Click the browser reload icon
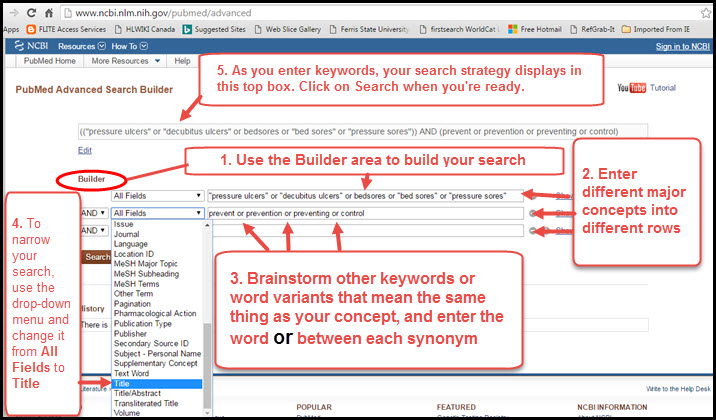The width and height of the screenshot is (716, 420). (x=31, y=13)
